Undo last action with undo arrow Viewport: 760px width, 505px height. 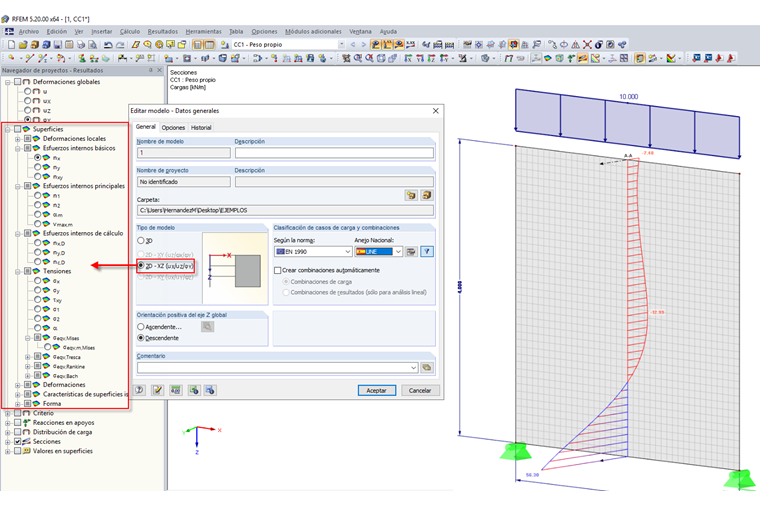click(x=108, y=45)
